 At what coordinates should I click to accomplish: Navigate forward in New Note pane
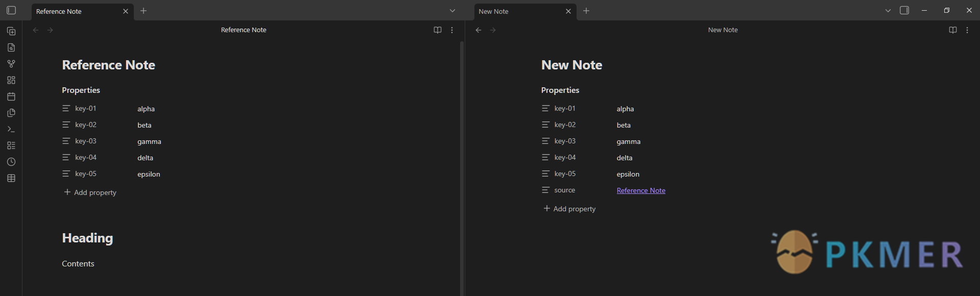point(493,30)
